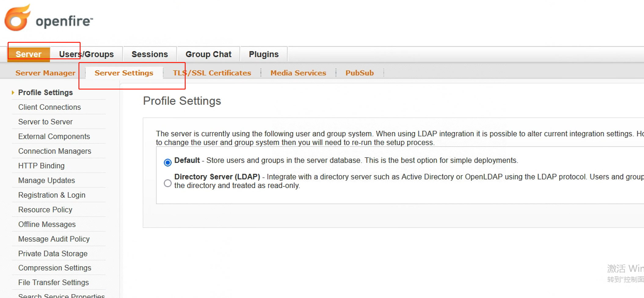Open HTTP Binding settings
Image resolution: width=644 pixels, height=298 pixels.
[42, 166]
